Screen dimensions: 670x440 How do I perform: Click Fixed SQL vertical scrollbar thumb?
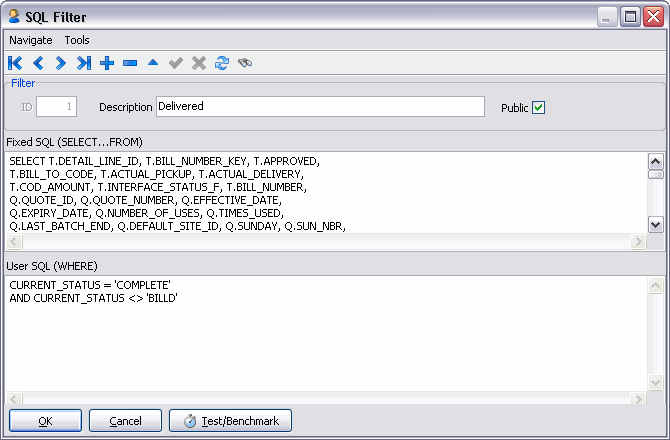[x=655, y=174]
